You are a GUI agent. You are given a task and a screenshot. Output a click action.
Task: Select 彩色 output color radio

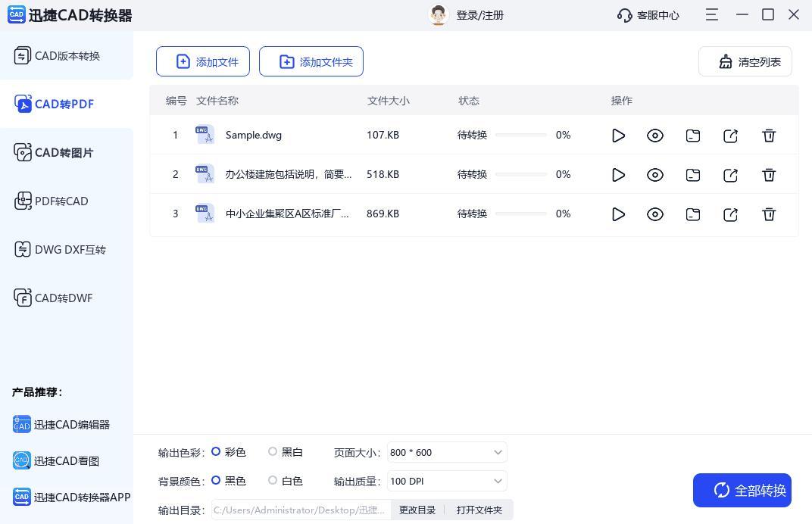216,452
